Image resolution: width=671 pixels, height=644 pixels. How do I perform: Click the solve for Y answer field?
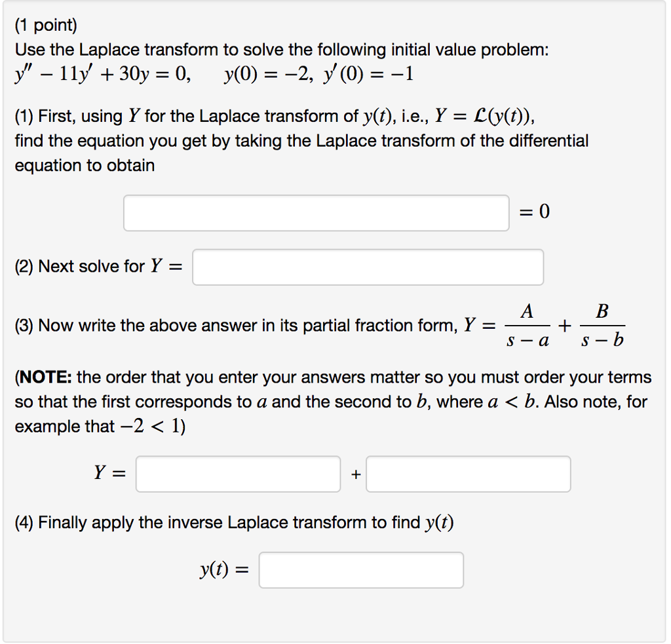pos(368,267)
